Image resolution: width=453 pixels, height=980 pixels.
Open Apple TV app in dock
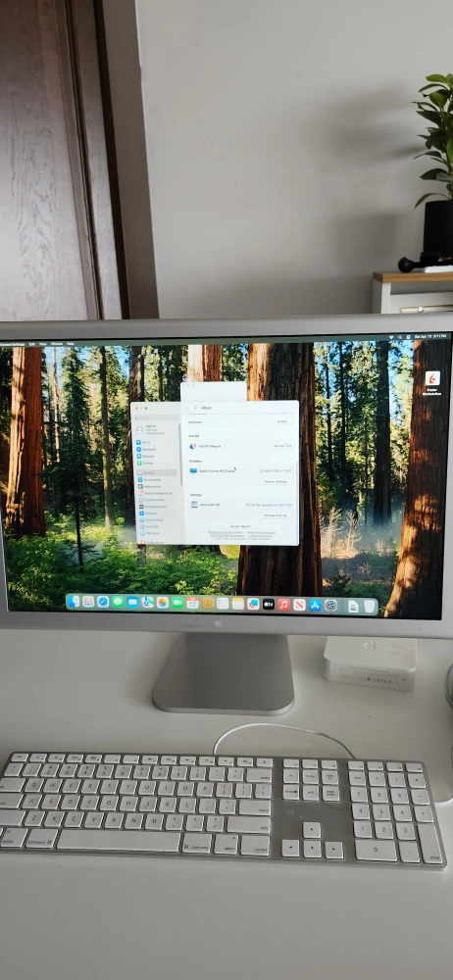[269, 604]
